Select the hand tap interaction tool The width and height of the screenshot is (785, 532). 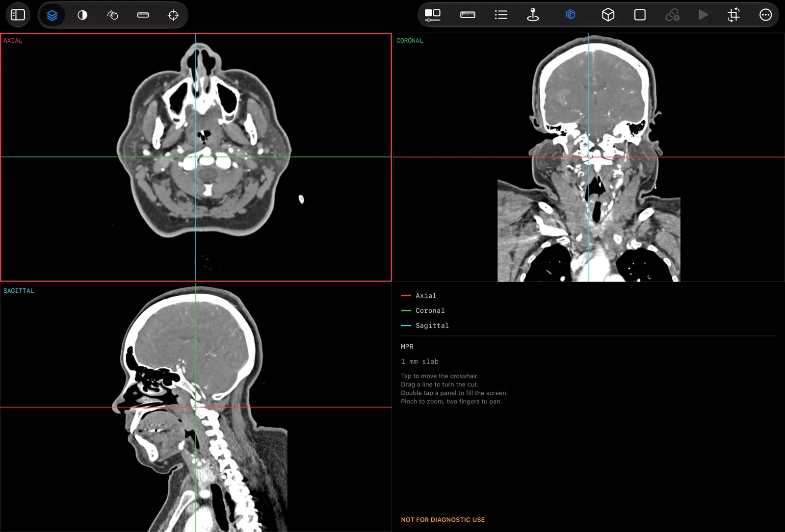point(113,15)
